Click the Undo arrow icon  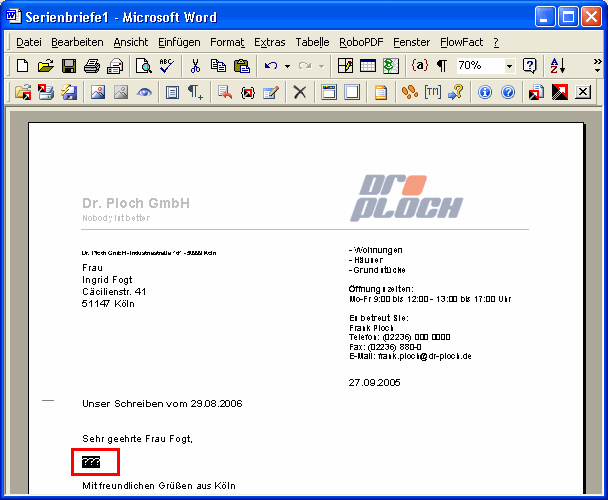pos(270,66)
